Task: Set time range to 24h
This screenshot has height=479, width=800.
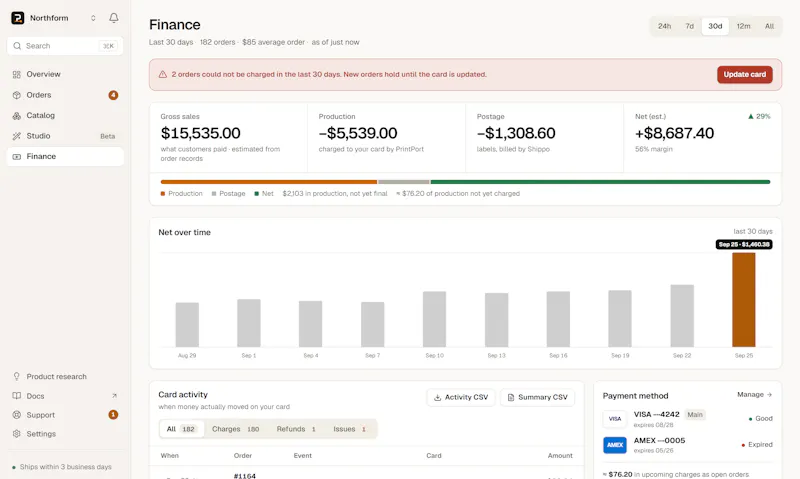Action: coord(664,26)
